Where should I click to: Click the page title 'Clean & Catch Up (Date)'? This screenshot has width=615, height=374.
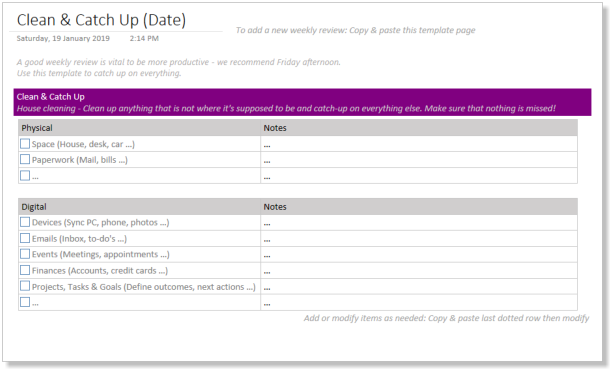(x=101, y=20)
